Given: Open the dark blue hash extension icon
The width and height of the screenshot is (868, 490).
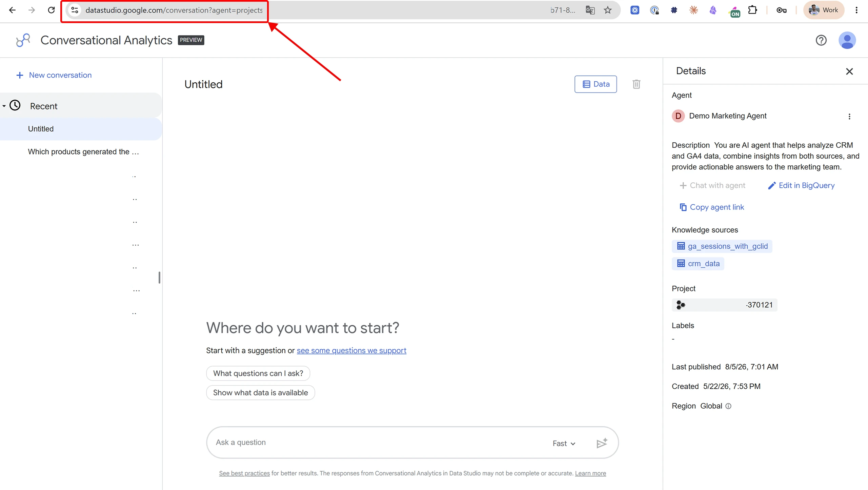Looking at the screenshot, I should pyautogui.click(x=674, y=10).
